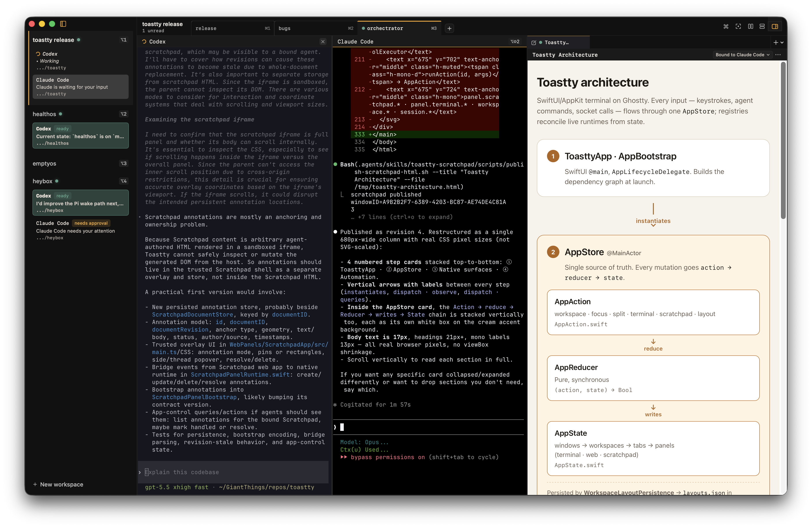The image size is (812, 528).
Task: Click the '1 unread' label under toastty release
Action: 153,31
